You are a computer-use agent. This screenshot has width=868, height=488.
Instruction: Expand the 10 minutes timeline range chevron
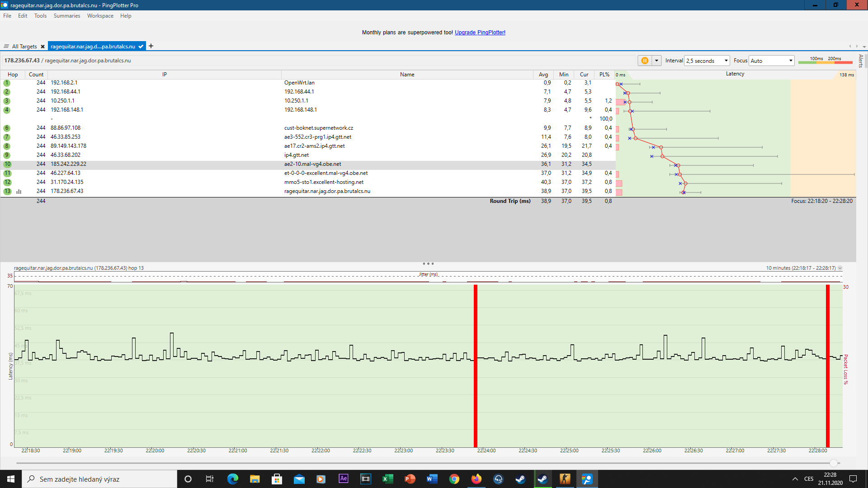pos(840,268)
